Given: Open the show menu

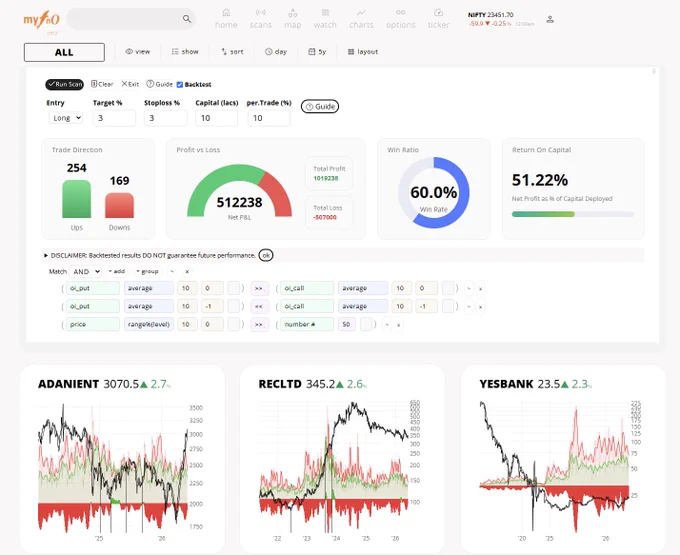Looking at the screenshot, I should click(x=185, y=52).
